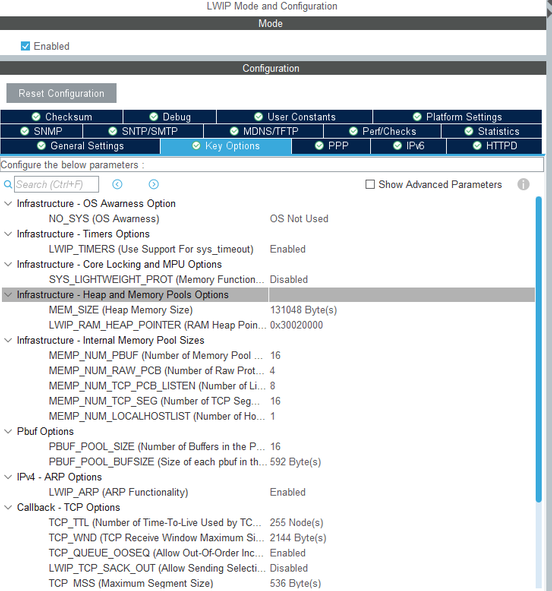Go to previous search result arrow

pos(117,184)
